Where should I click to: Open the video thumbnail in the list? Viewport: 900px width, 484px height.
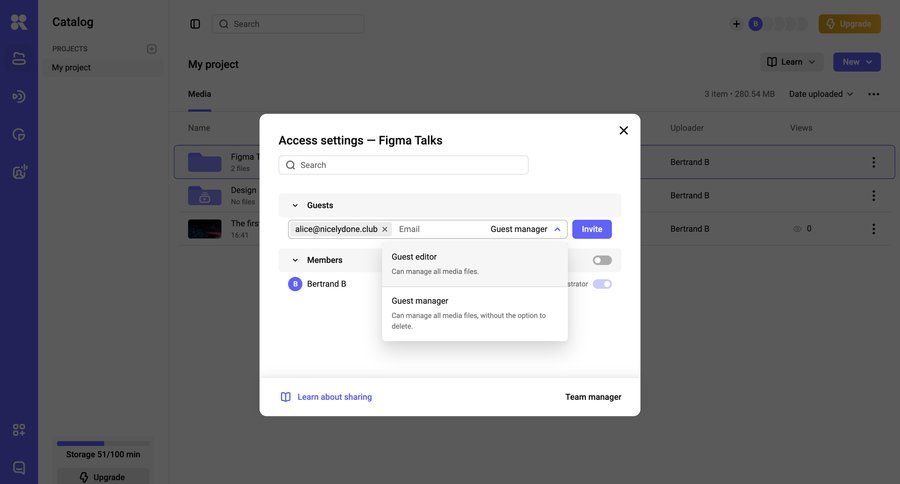point(204,229)
